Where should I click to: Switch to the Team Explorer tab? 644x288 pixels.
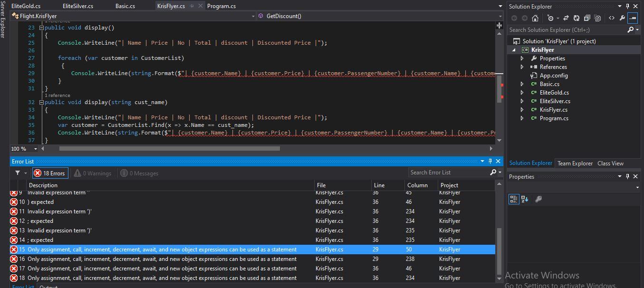click(575, 163)
